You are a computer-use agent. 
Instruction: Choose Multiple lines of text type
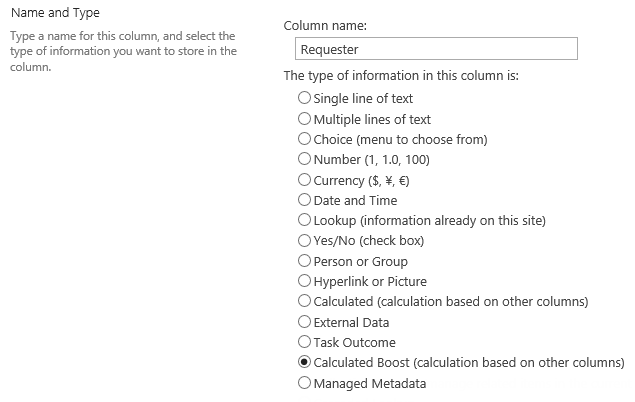click(304, 119)
